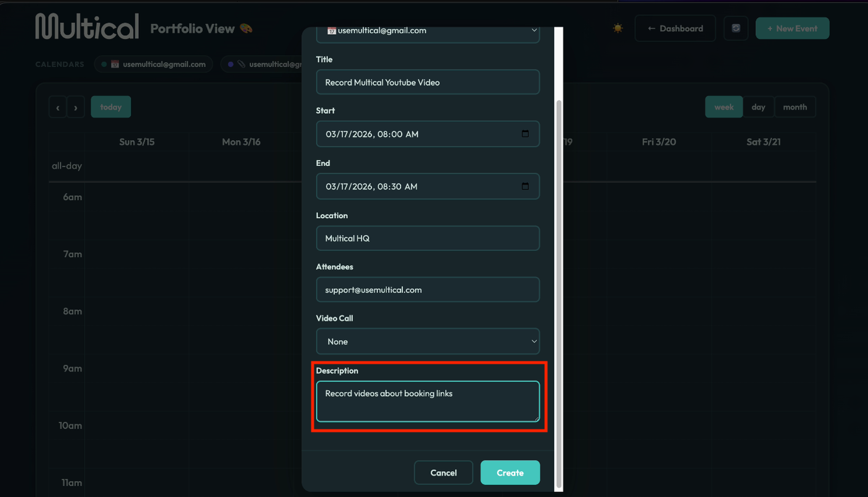The image size is (868, 497).
Task: Click the Attendees field with support@usemultical.com
Action: coord(428,289)
